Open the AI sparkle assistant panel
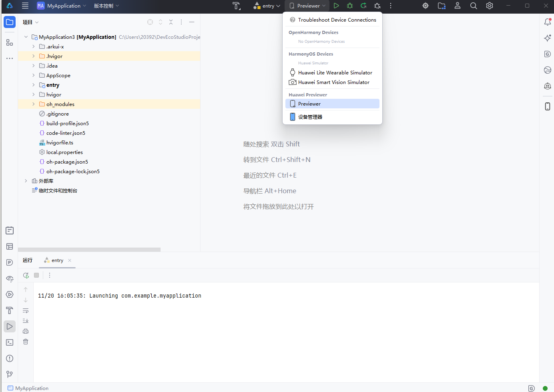The height and width of the screenshot is (392, 554). (x=548, y=38)
